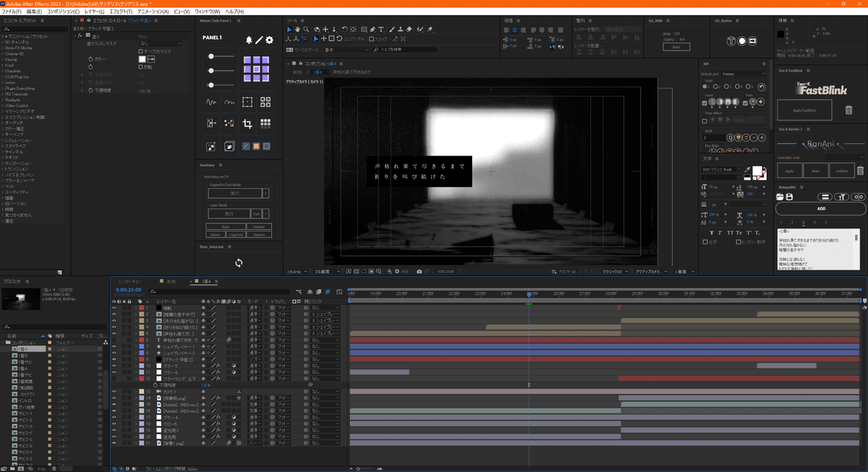Switch to the レンダーキュー tab
The width and height of the screenshot is (868, 472).
point(132,280)
